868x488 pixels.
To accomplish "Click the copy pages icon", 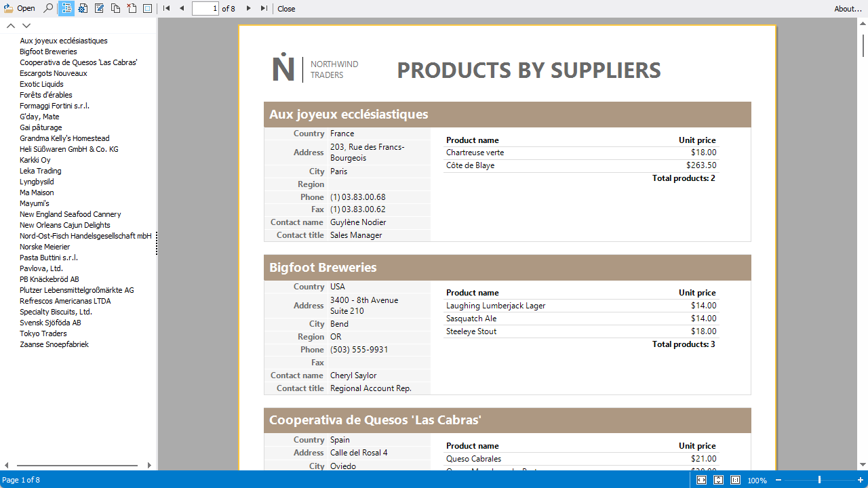I will [x=115, y=8].
